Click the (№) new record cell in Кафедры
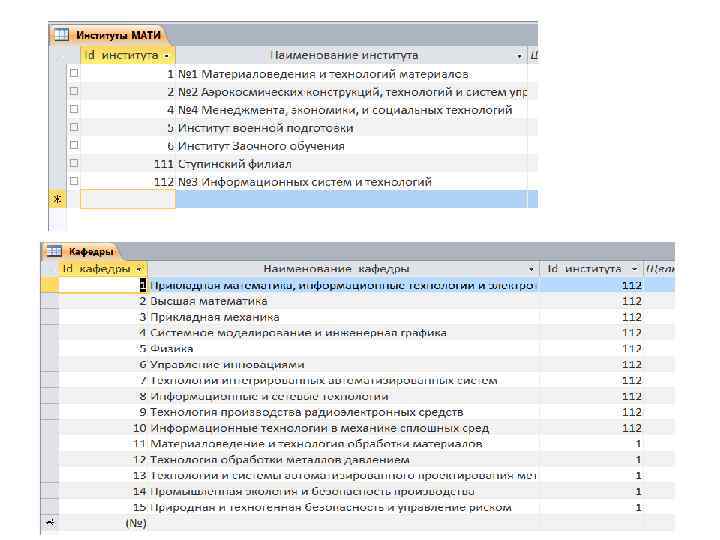The width and height of the screenshot is (720, 540). click(x=103, y=523)
